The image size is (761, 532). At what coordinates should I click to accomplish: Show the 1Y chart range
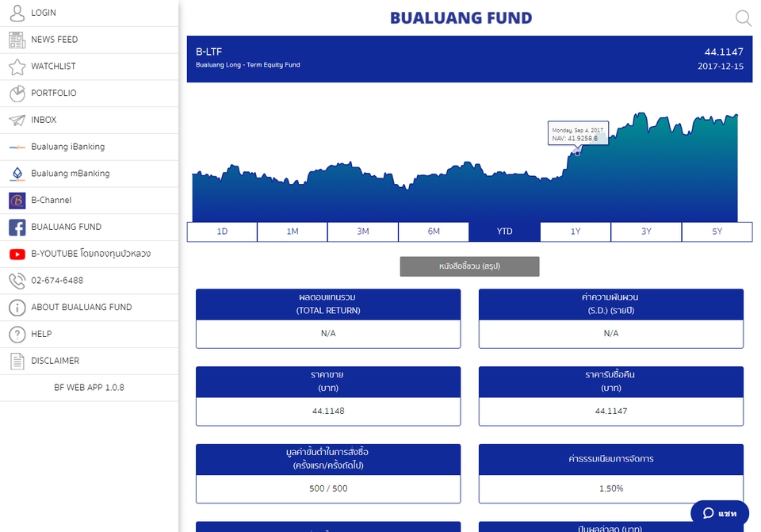[x=576, y=232]
